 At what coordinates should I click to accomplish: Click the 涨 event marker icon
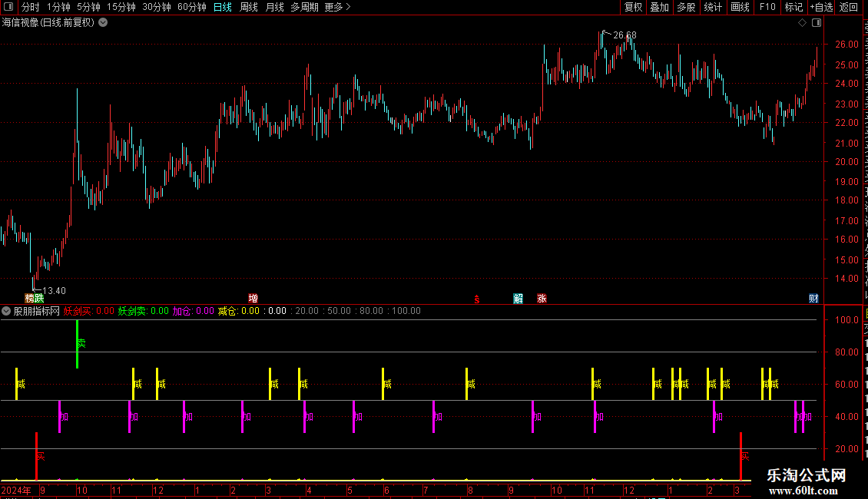coord(542,299)
